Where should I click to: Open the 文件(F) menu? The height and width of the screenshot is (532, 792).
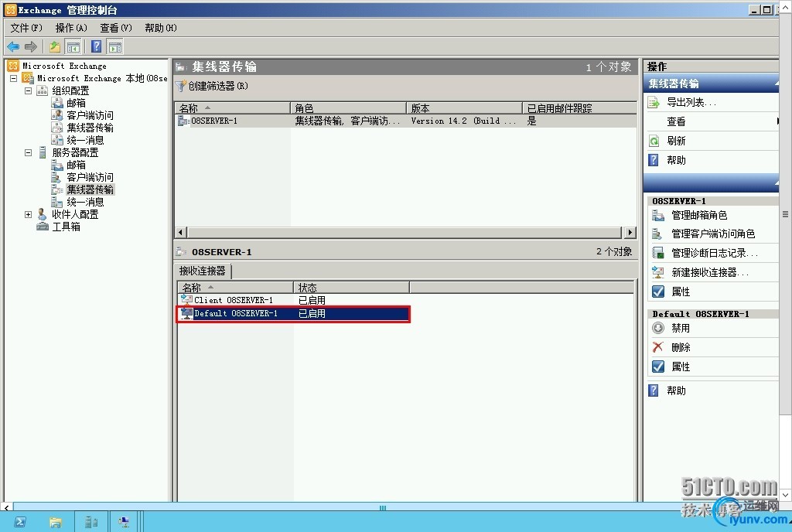[x=26, y=28]
